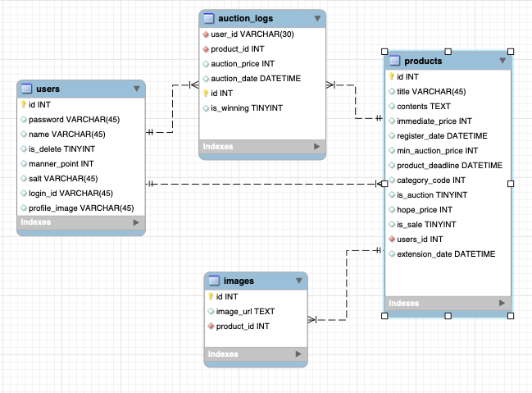The image size is (532, 393).
Task: Click the diamond icon beside is_winning TINYINT
Action: (206, 108)
